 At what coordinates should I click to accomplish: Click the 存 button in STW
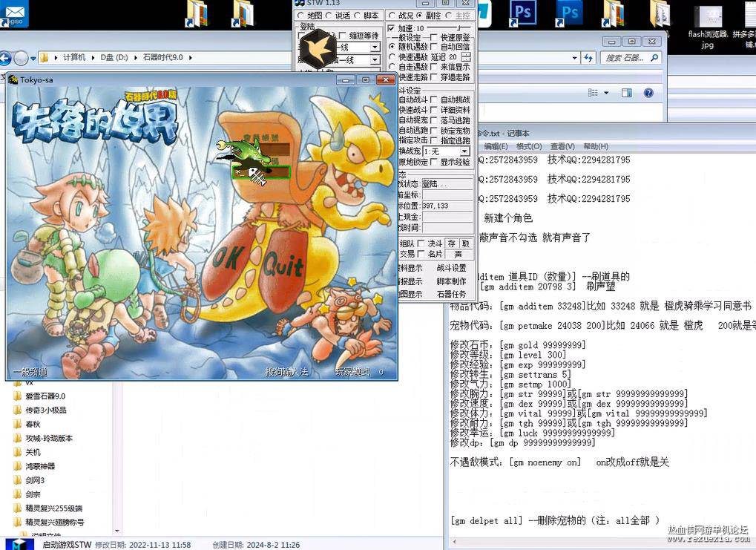[x=451, y=243]
